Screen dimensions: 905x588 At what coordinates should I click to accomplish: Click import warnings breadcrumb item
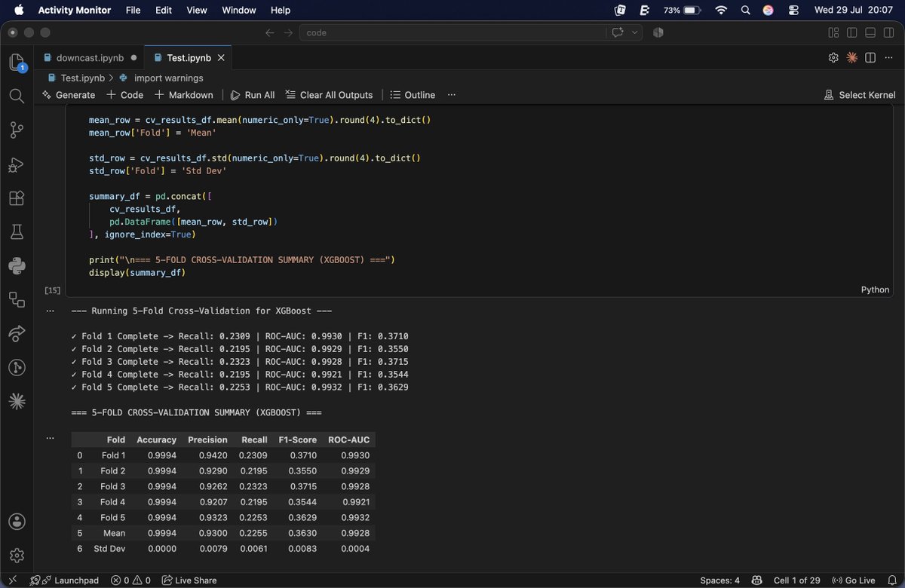click(161, 78)
